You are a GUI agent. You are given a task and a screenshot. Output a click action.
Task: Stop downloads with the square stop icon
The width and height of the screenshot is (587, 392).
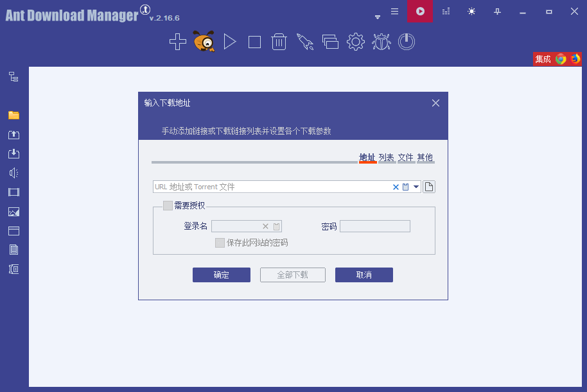click(254, 41)
